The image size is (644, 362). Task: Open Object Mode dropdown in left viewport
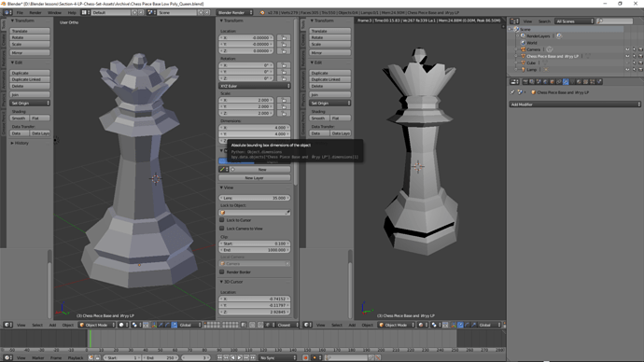click(97, 325)
